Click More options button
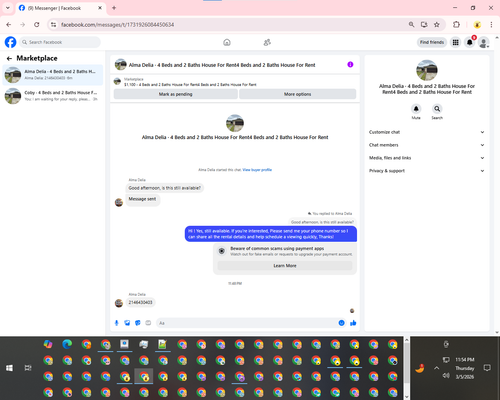The image size is (500, 400). point(297,94)
